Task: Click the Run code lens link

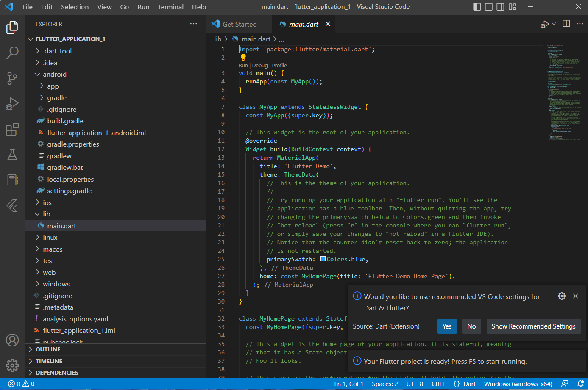Action: (x=243, y=65)
